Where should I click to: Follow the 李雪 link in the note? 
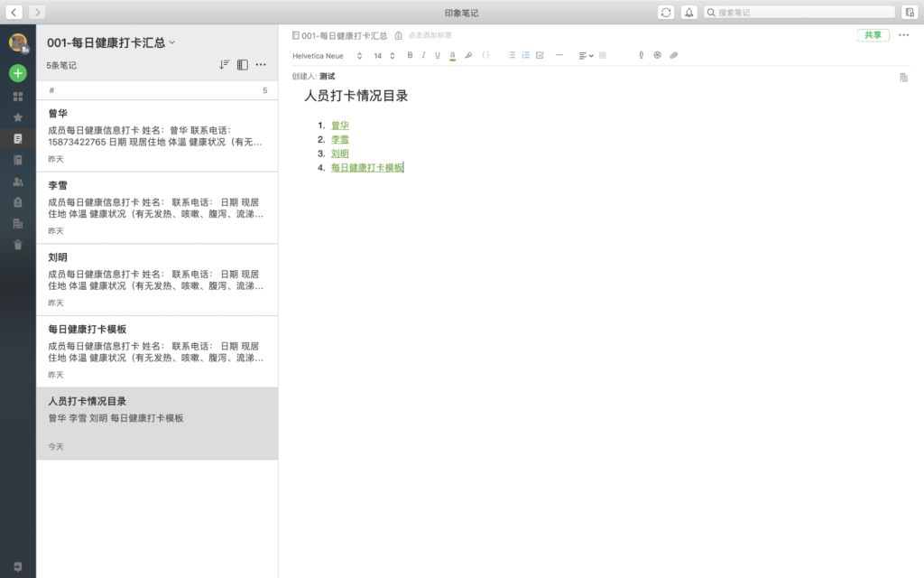pos(339,139)
